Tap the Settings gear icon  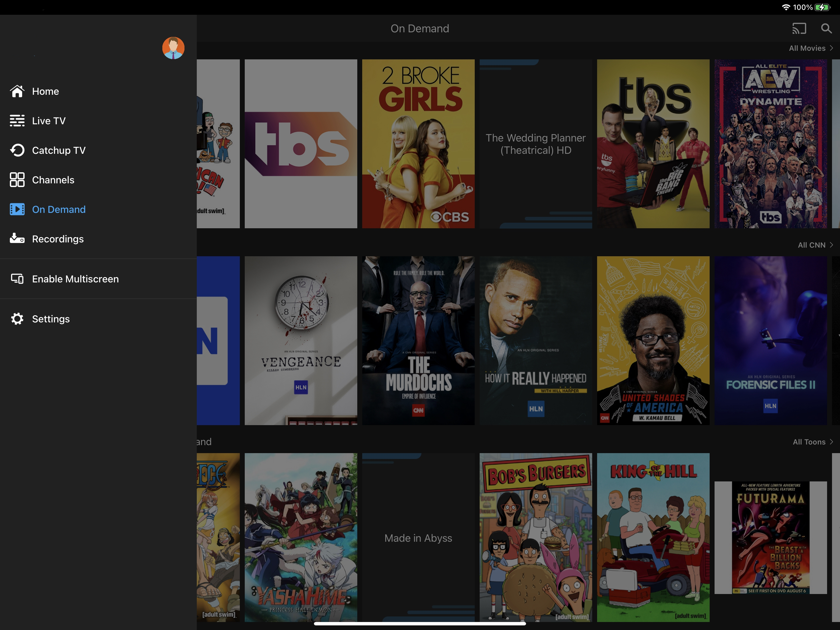click(17, 319)
